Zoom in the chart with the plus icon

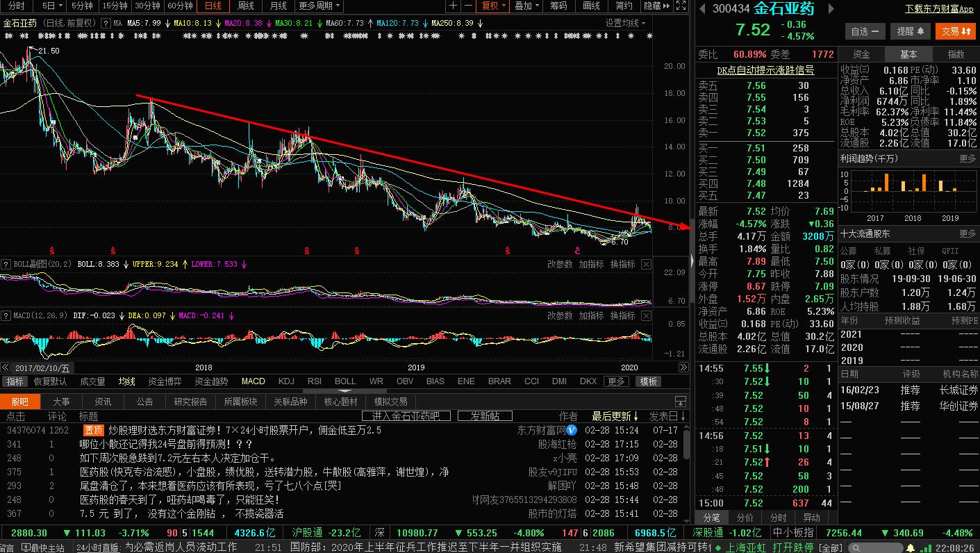[x=452, y=6]
